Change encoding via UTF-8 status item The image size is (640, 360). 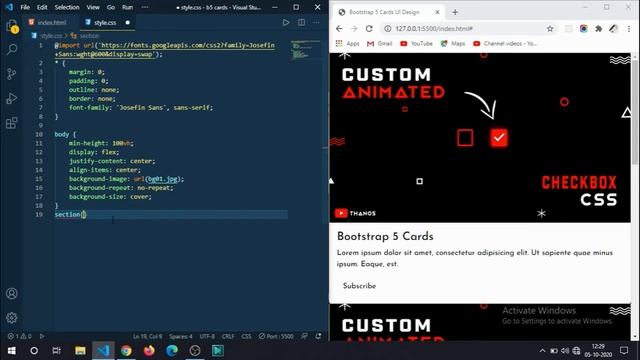(207, 336)
